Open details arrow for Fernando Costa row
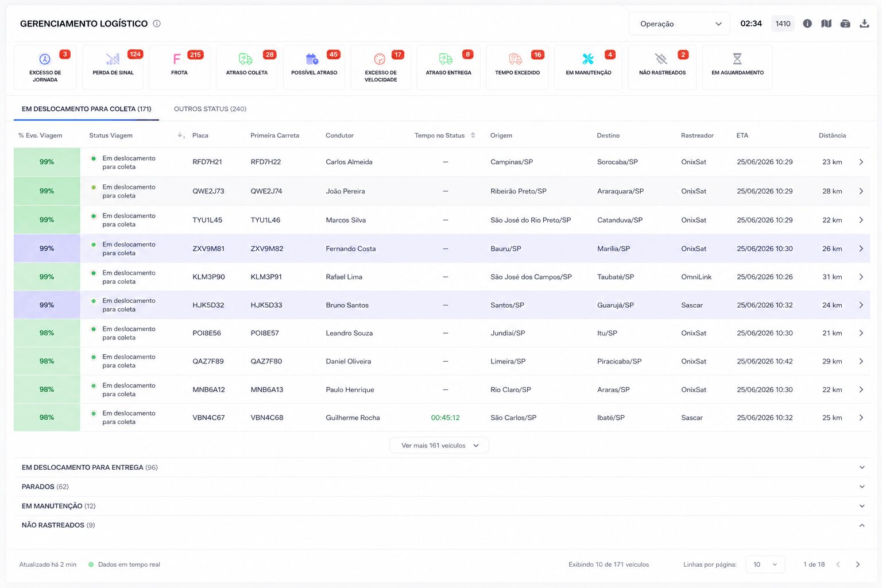This screenshot has width=882, height=588. [861, 249]
